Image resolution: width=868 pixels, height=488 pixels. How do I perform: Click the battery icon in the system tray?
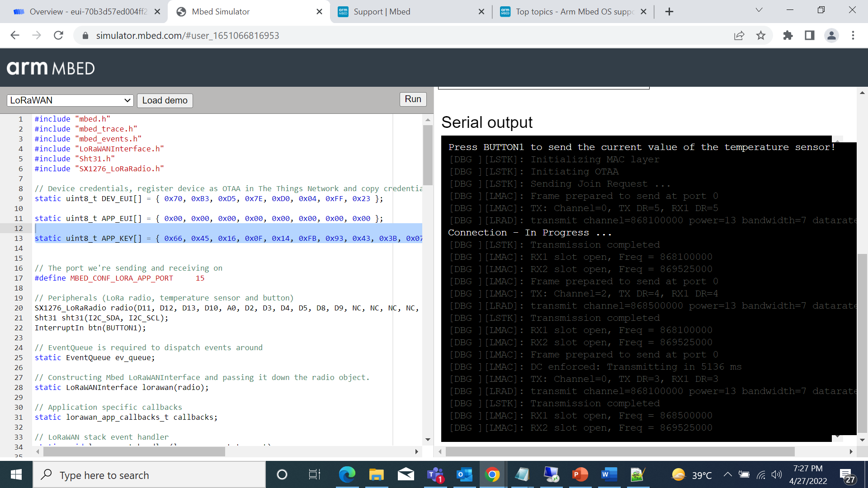click(744, 475)
